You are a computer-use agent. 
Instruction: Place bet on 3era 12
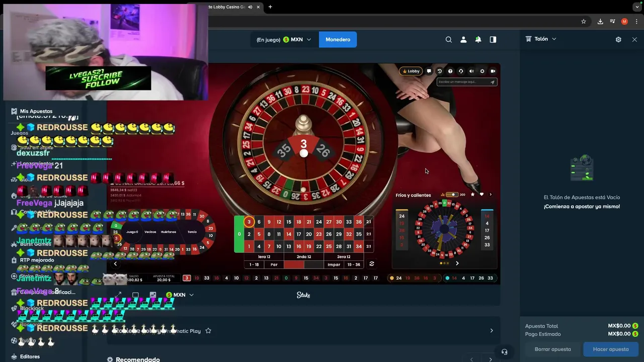344,256
